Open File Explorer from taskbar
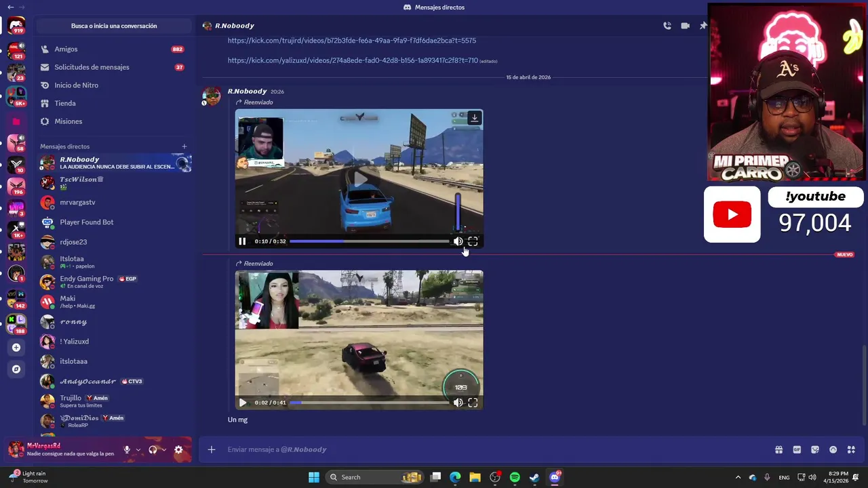 click(475, 477)
